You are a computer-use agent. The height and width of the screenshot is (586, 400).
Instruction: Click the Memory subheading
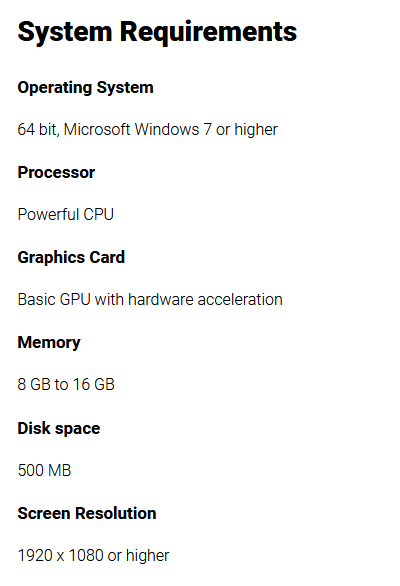point(49,343)
